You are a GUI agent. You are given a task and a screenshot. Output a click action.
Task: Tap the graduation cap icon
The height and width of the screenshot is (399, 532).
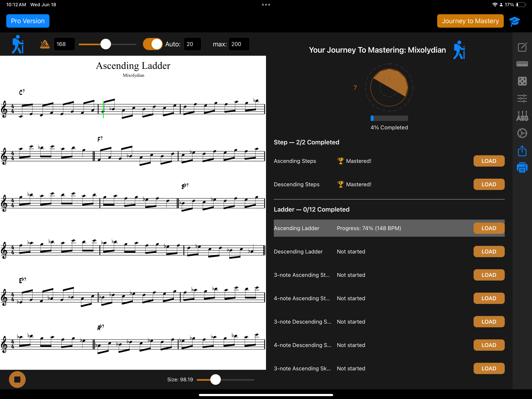tap(514, 21)
